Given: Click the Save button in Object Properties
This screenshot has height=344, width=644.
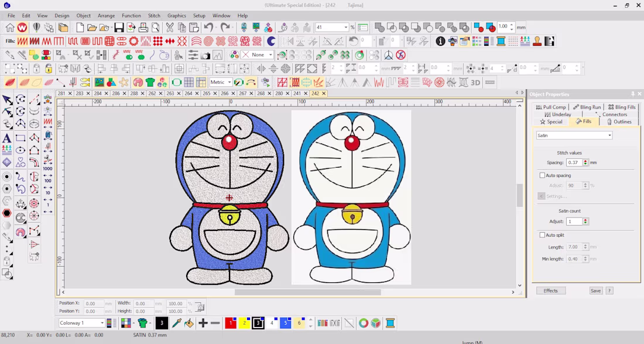Looking at the screenshot, I should [595, 291].
